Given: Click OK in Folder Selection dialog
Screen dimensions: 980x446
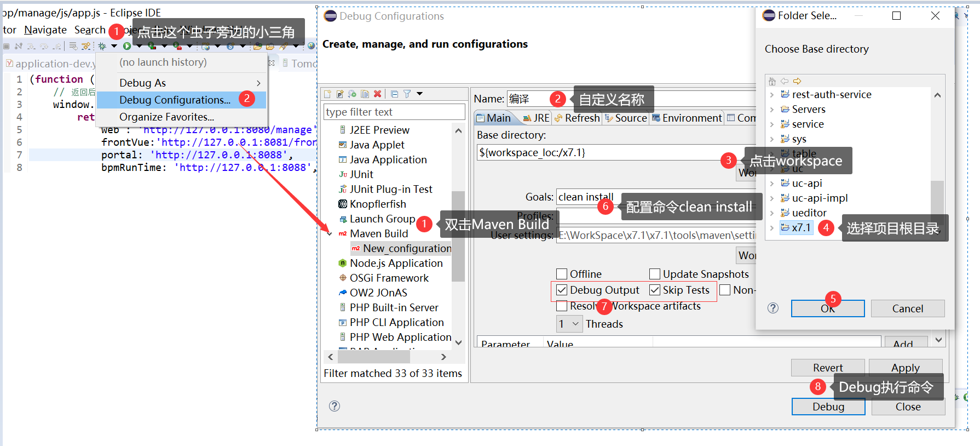Looking at the screenshot, I should click(x=828, y=308).
